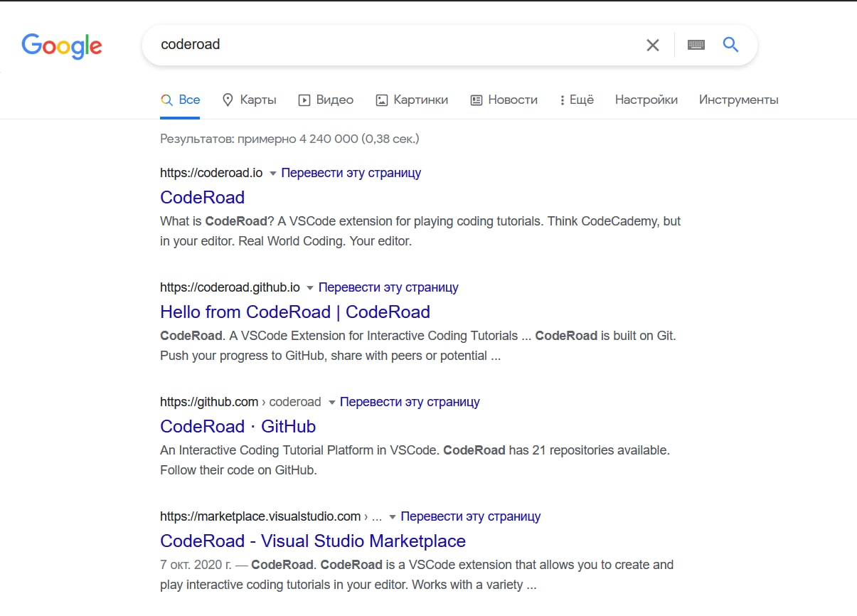The width and height of the screenshot is (857, 616).
Task: Translate the coderoad.io result page
Action: point(351,173)
